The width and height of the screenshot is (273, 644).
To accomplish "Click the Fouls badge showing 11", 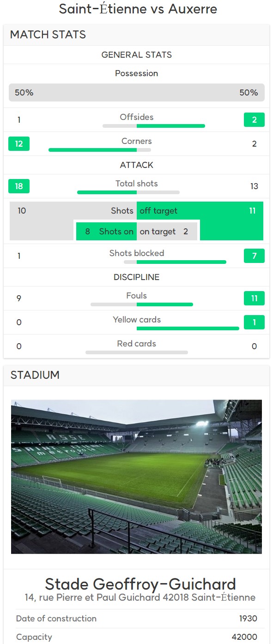I will point(254,298).
